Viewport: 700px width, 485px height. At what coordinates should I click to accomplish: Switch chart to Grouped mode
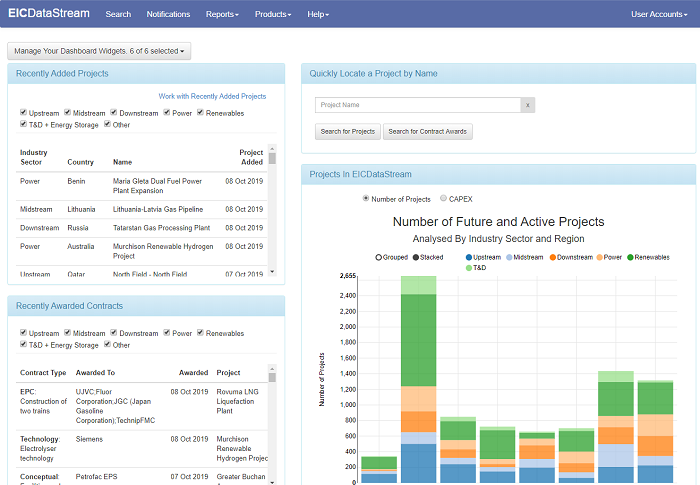(x=392, y=257)
